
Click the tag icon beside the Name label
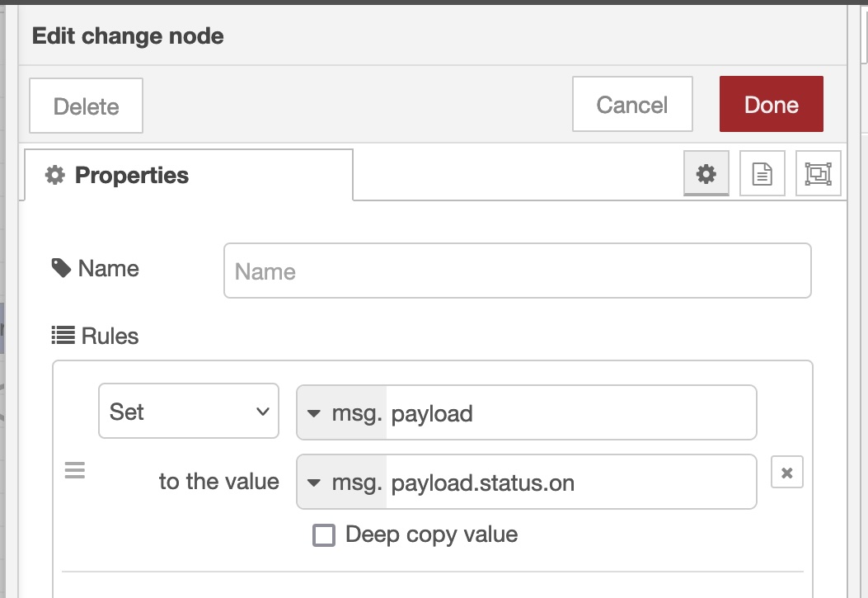click(x=62, y=267)
